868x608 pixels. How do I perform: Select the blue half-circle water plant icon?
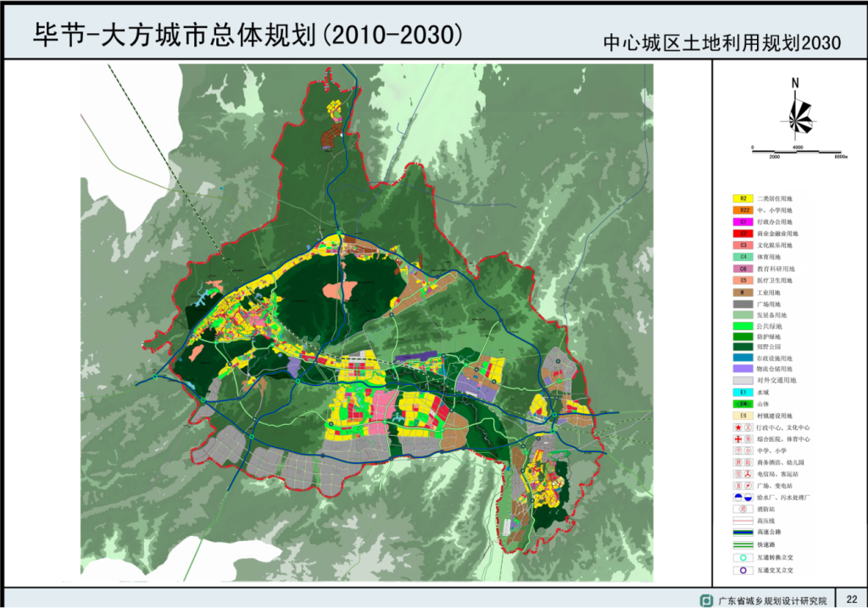pyautogui.click(x=738, y=497)
